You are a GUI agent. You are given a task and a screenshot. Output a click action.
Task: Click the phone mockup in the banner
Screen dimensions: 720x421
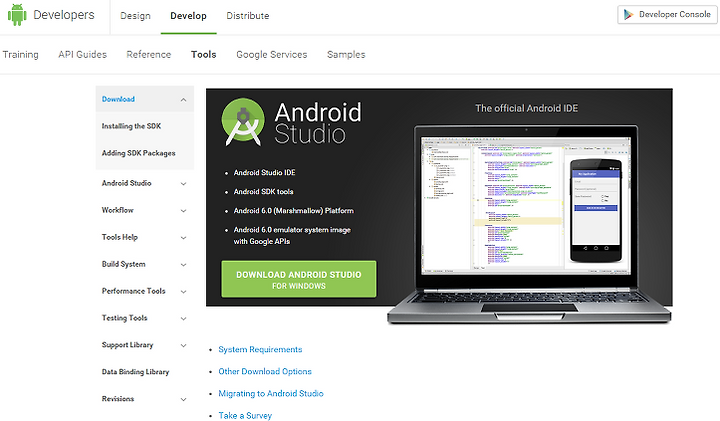(x=596, y=211)
